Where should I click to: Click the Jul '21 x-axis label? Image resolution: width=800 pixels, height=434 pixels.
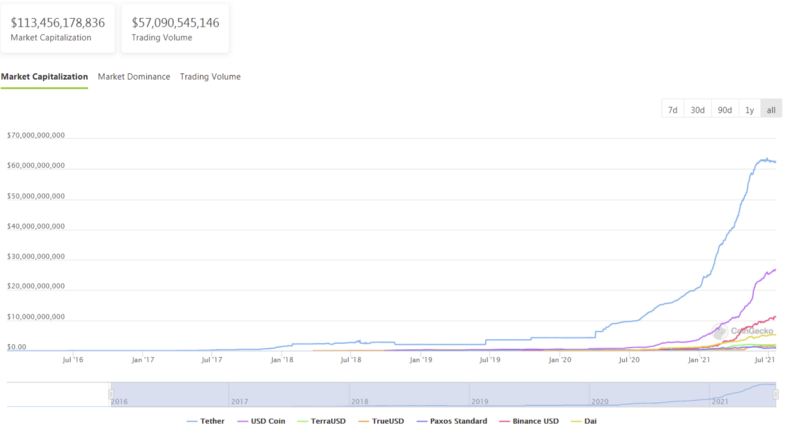[765, 360]
